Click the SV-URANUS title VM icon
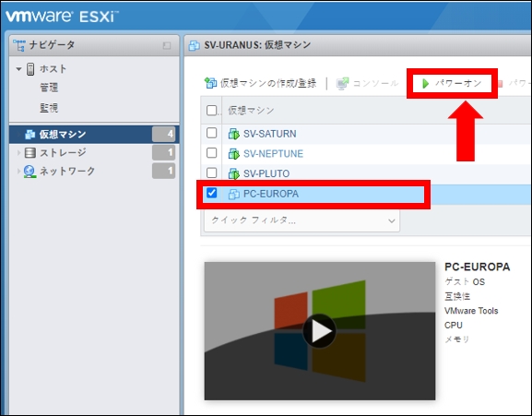 pyautogui.click(x=194, y=45)
